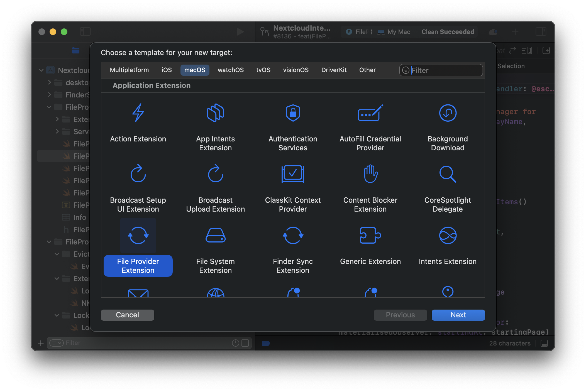Expand the desktop folder in the navigator
The height and width of the screenshot is (392, 586).
(x=49, y=82)
